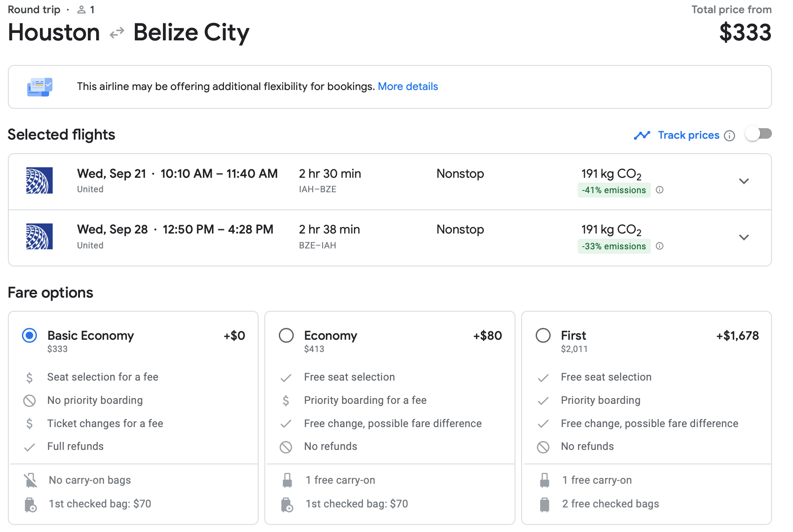Click Economy No refunds prohibited icon
Screen dimensions: 793x532
tap(286, 447)
